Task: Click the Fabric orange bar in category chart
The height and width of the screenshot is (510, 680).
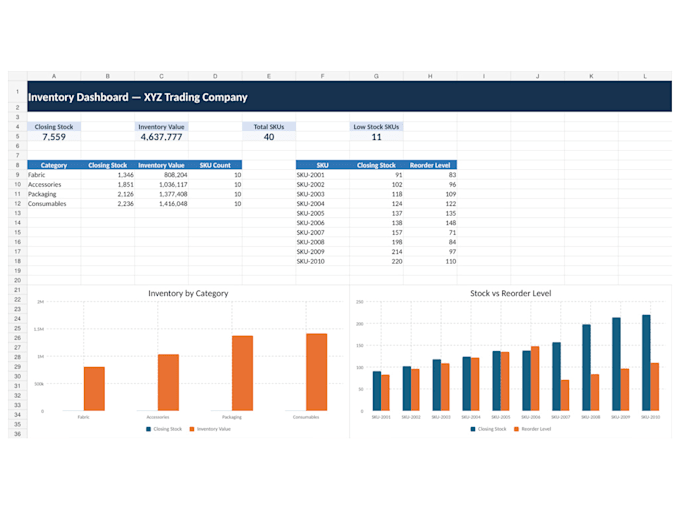Action: (x=94, y=389)
